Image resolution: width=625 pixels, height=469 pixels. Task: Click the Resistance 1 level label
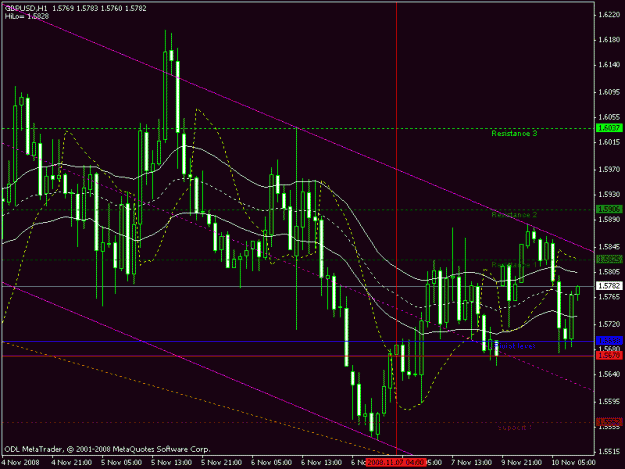(x=514, y=265)
